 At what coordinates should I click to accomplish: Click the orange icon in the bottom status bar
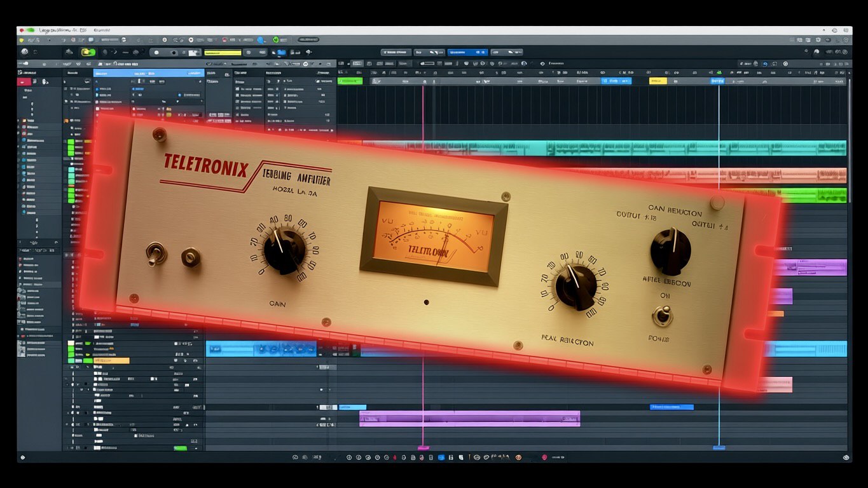518,457
